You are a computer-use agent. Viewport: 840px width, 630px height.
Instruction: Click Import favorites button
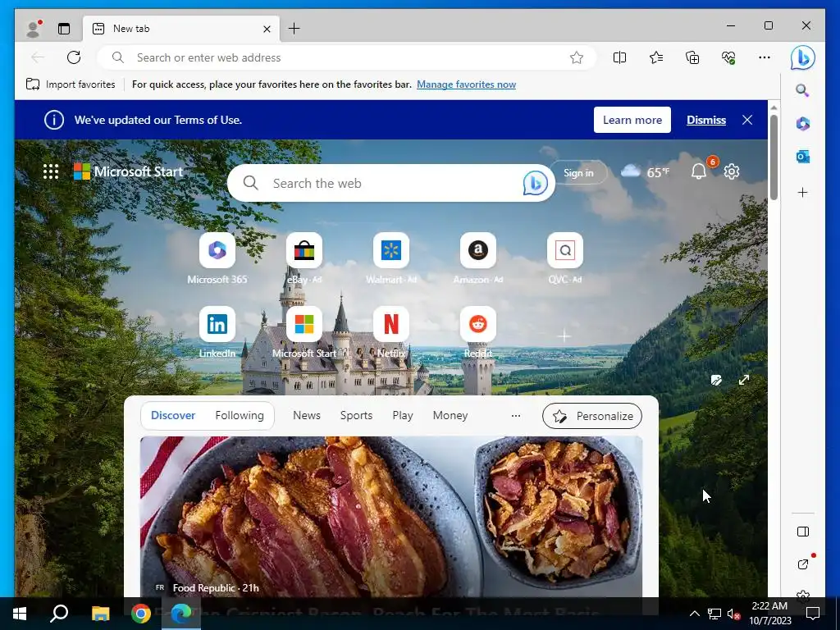pos(71,84)
